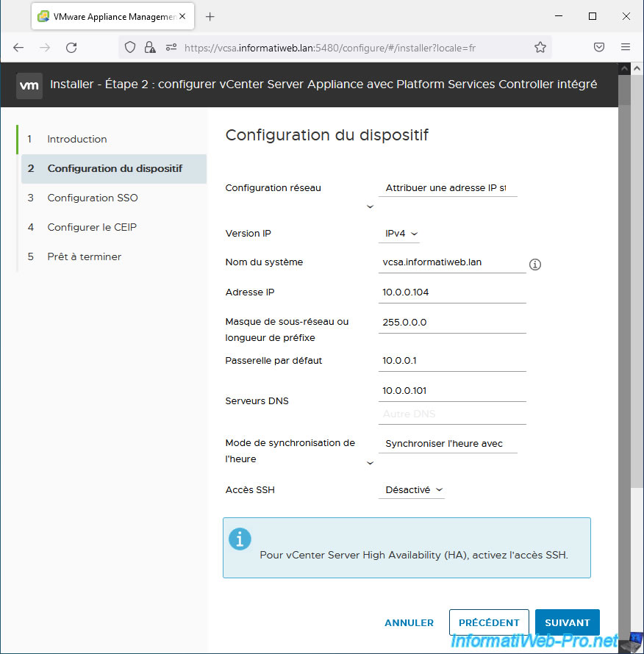This screenshot has height=654, width=644.
Task: Select the VMware Appliance Management tab
Action: (112, 17)
